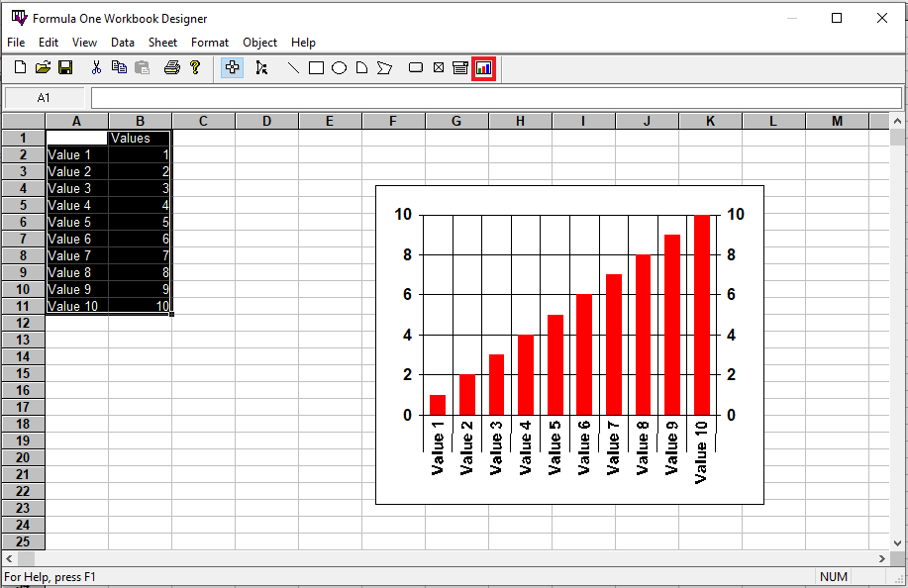Toggle the crosshair move mode button
This screenshot has width=908, height=588.
tap(232, 67)
